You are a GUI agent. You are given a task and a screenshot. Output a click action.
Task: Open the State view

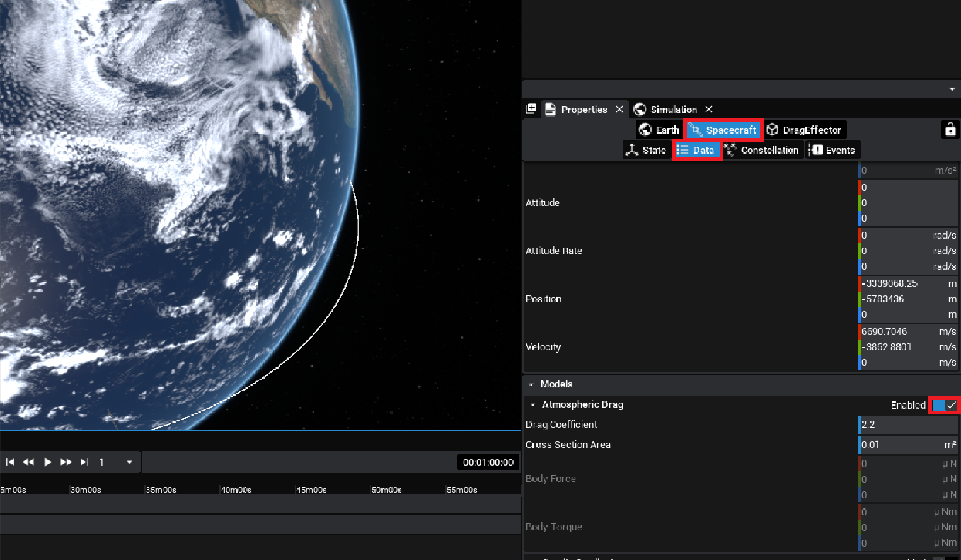click(646, 150)
